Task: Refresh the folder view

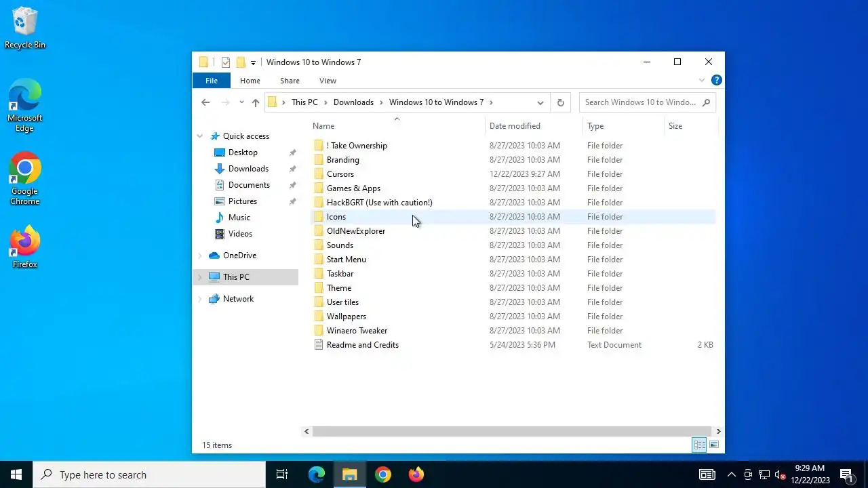Action: [560, 102]
